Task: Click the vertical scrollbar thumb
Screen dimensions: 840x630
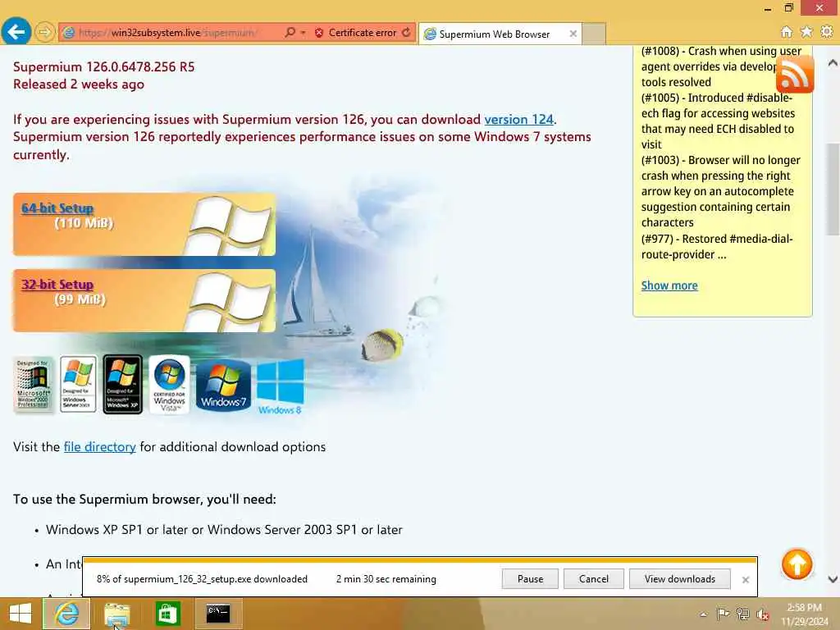Action: (x=833, y=189)
